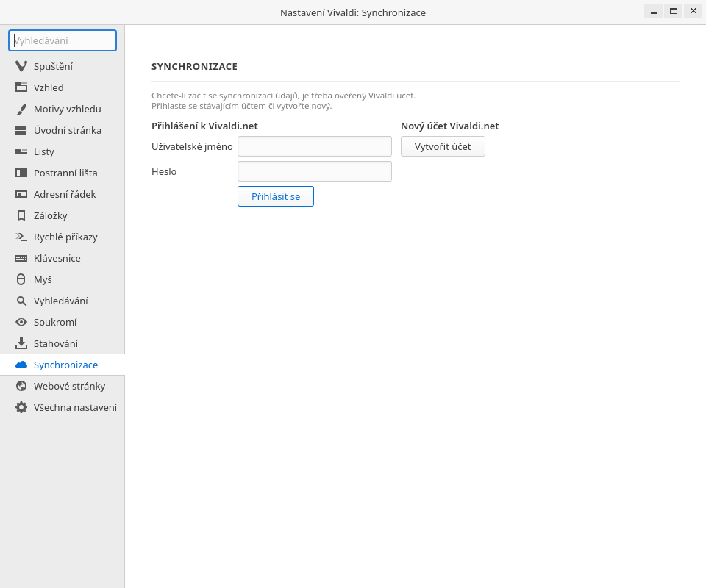Go to Soukromí settings

62,322
